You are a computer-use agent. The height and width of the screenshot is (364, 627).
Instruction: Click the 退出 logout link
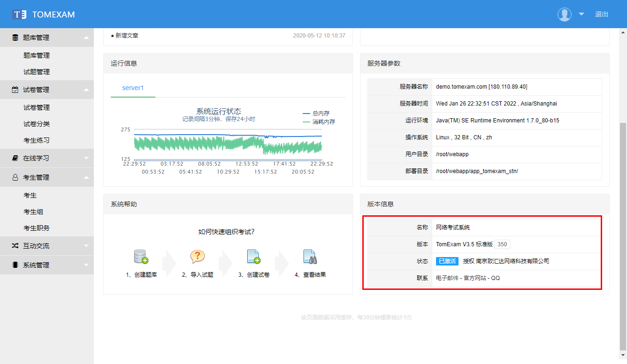(601, 14)
